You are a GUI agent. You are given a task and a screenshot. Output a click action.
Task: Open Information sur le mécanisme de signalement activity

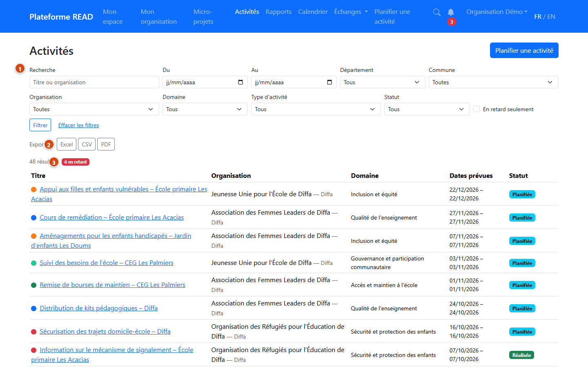pyautogui.click(x=112, y=355)
